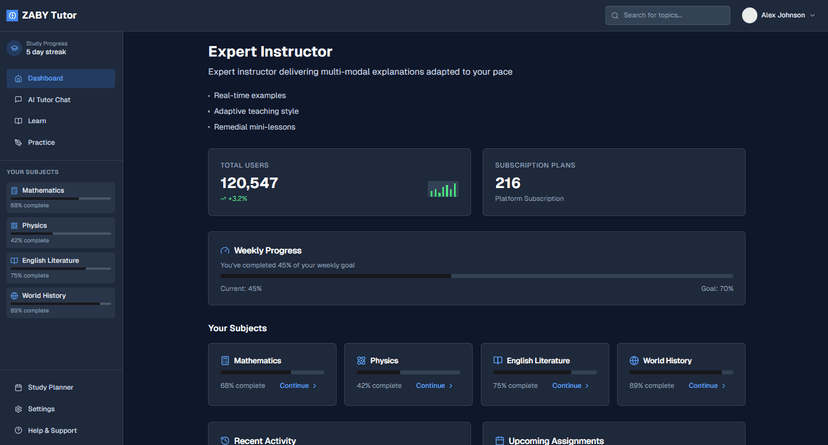Click the Upcoming Assignments calendar icon
The width and height of the screenshot is (828, 445).
click(500, 440)
